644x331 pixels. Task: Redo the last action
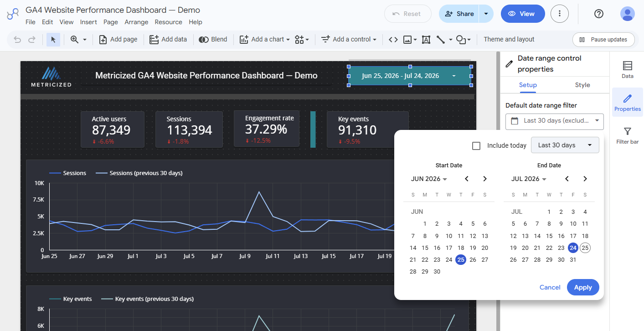32,40
